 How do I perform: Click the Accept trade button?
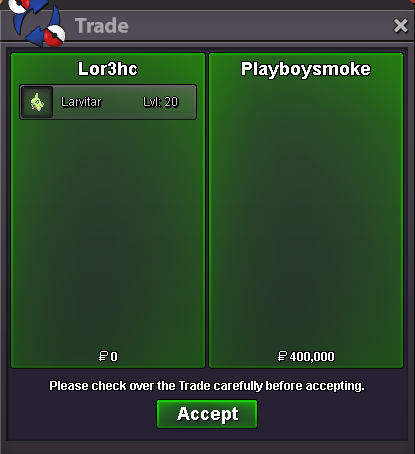pos(207,414)
